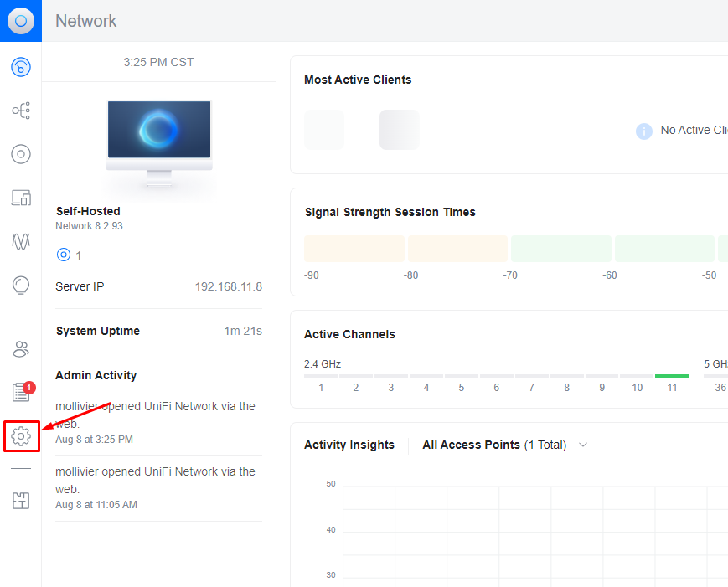Click the Server IP address 192.168.11.8

click(229, 286)
